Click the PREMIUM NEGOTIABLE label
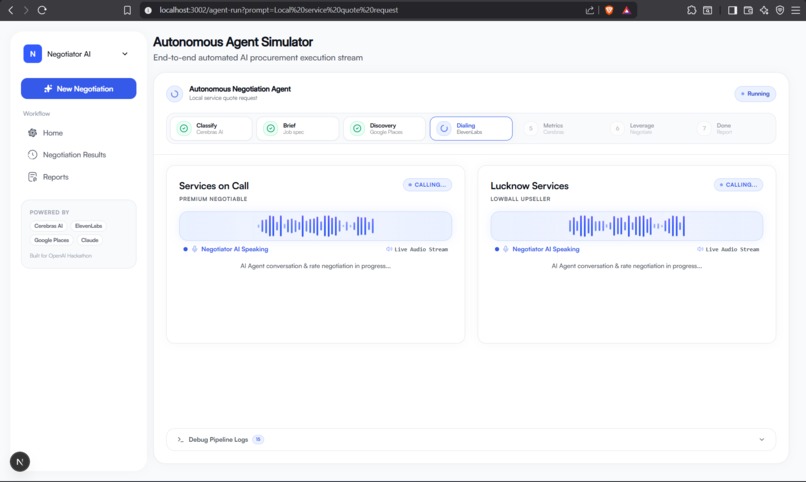Viewport: 806px width, 482px height. [x=213, y=199]
